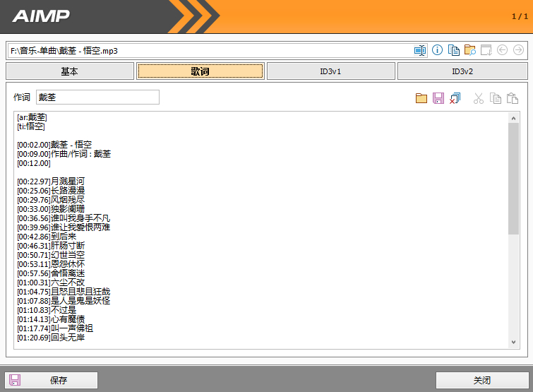Click the lyrics scrollbar down arrow
This screenshot has height=392, width=533.
point(513,342)
